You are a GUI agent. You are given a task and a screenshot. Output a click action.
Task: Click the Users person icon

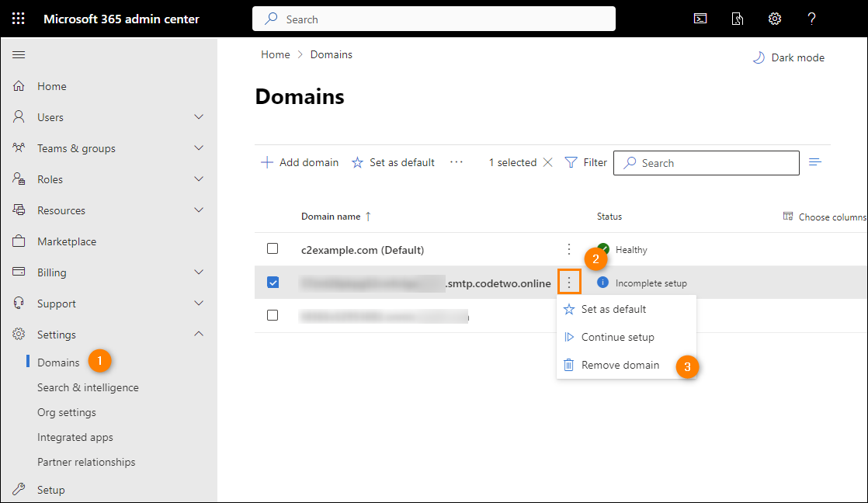(19, 116)
